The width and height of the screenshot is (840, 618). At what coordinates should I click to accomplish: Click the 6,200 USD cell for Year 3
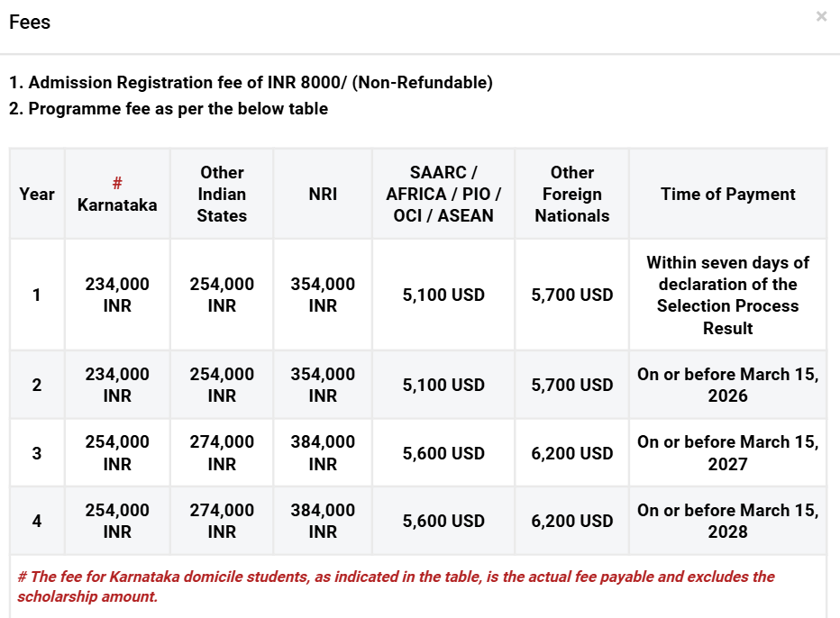[x=571, y=452]
